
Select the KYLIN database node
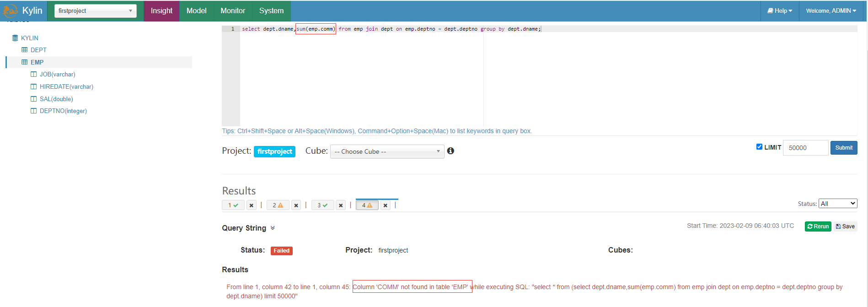coord(30,38)
